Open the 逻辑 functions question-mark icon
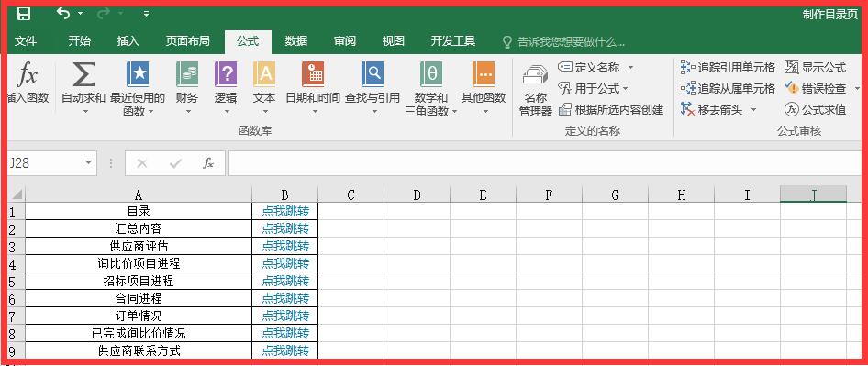Image resolution: width=868 pixels, height=366 pixels. click(226, 74)
